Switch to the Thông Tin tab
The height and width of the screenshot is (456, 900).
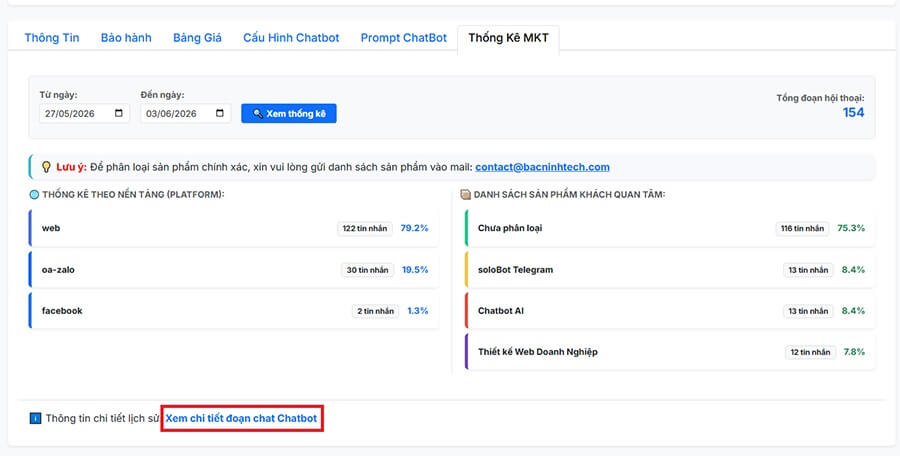pyautogui.click(x=52, y=38)
